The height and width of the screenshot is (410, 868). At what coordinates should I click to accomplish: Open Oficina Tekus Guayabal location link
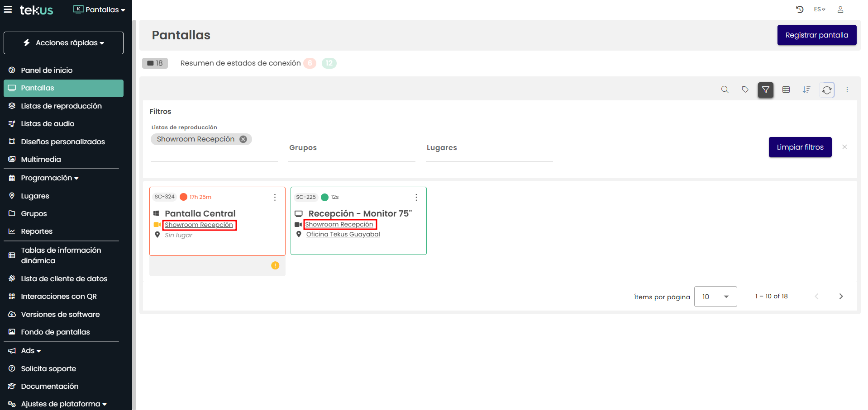[343, 234]
